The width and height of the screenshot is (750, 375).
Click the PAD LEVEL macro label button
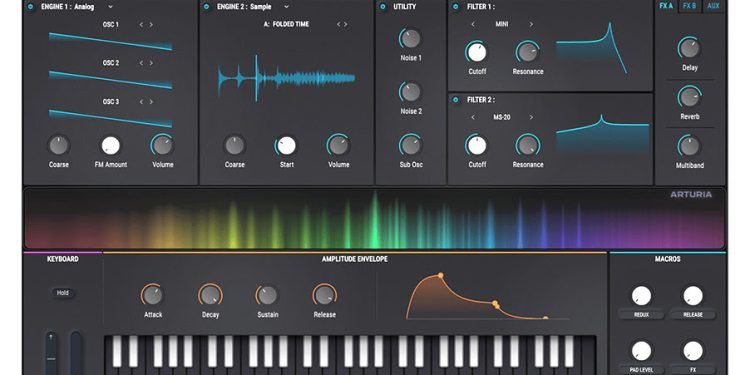pos(641,370)
